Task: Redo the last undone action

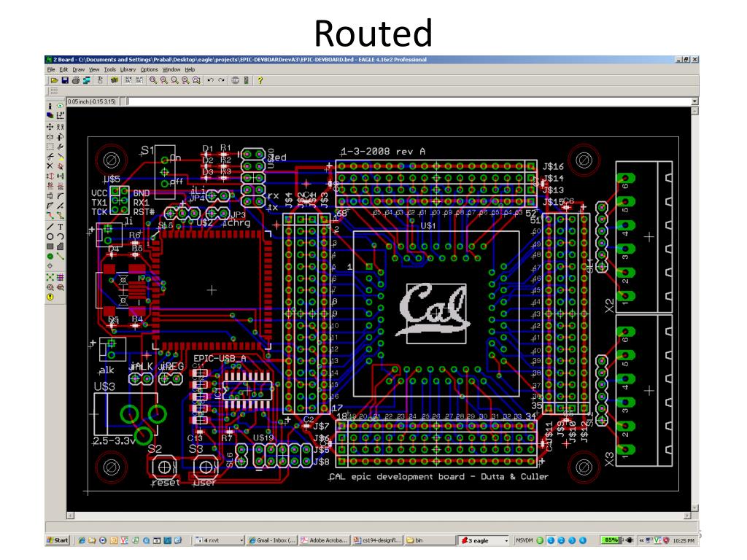Action: [x=221, y=80]
